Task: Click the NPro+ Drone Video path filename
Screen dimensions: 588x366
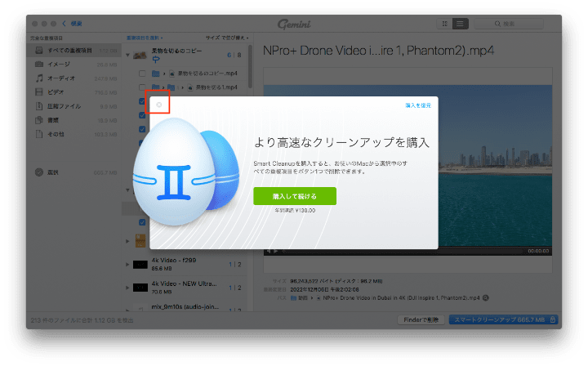Action: [x=401, y=298]
